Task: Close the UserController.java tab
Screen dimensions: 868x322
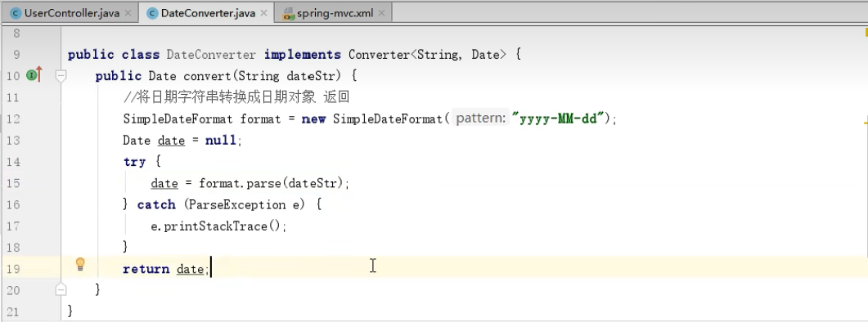Action: pyautogui.click(x=128, y=13)
